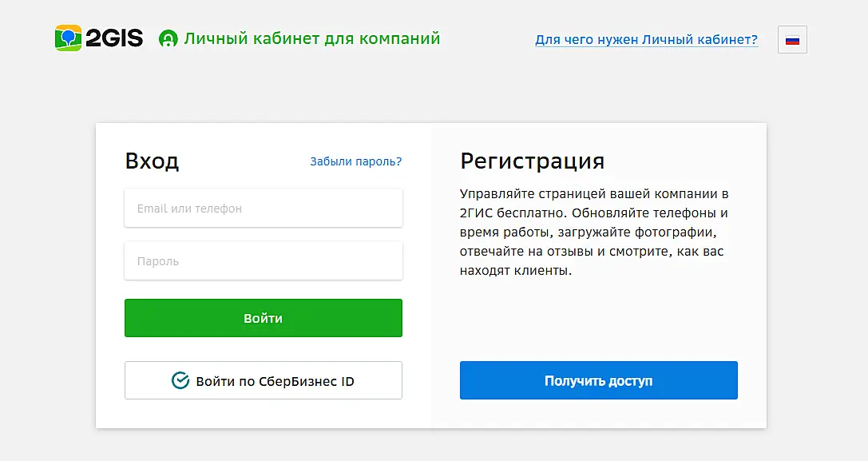Open 'Для чего нужен Личный кабинет?' link
Screen dimensions: 868x461
click(646, 39)
